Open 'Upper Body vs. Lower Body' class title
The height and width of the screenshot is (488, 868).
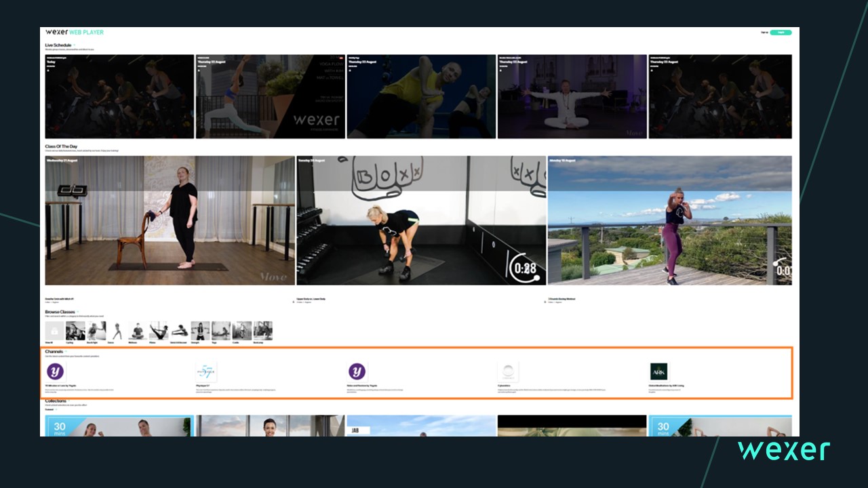[x=311, y=298]
